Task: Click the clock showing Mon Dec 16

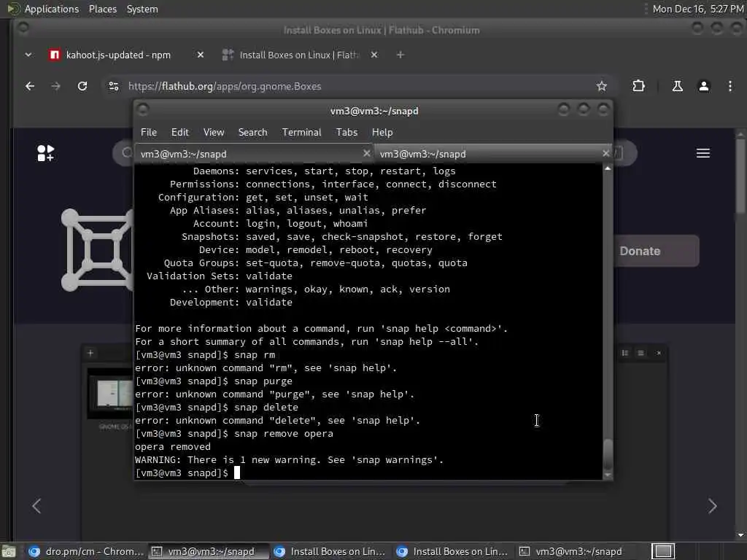Action: (x=698, y=9)
